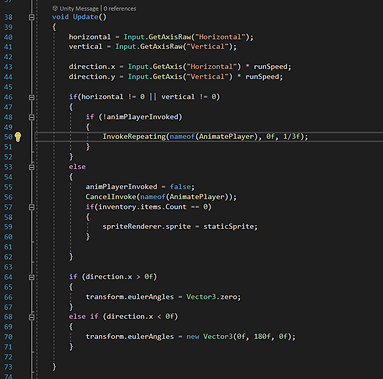Image resolution: width=383 pixels, height=379 pixels.
Task: Collapse the animPlayerInvoked if block at line 48
Action: click(x=31, y=117)
